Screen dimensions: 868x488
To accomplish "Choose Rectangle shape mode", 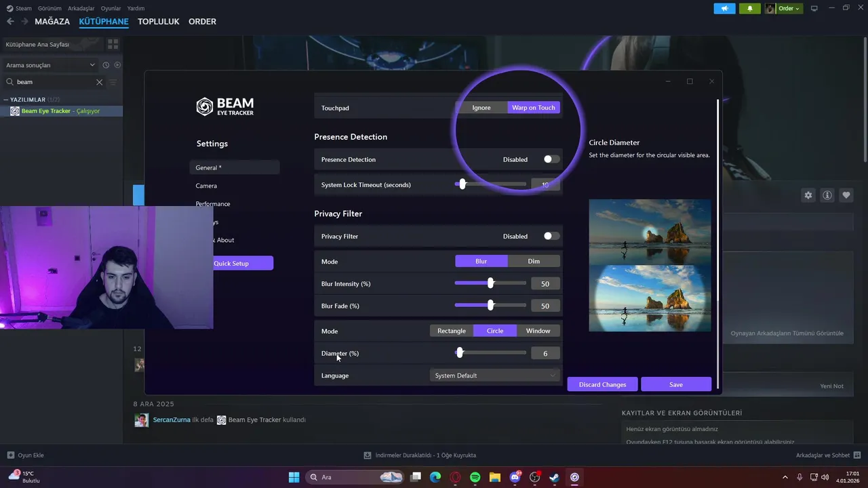I will pos(452,331).
